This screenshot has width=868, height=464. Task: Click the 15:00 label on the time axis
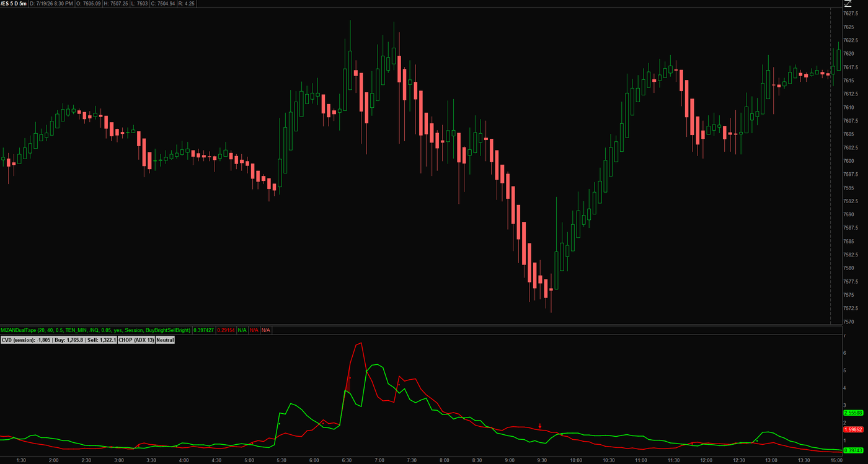(x=836, y=460)
